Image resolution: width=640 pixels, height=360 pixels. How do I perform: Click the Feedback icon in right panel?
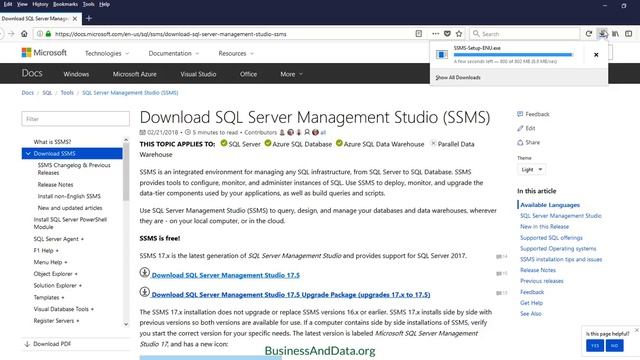tap(520, 114)
